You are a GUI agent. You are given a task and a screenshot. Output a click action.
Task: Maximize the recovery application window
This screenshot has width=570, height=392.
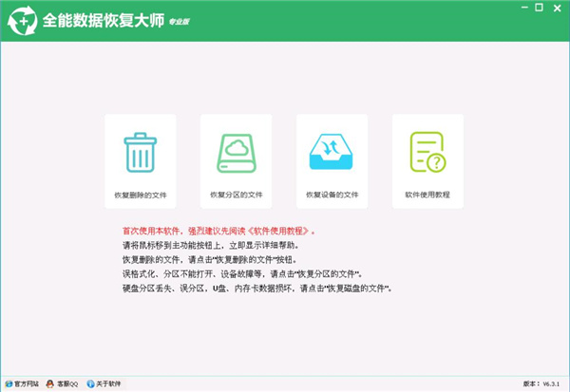pos(539,8)
